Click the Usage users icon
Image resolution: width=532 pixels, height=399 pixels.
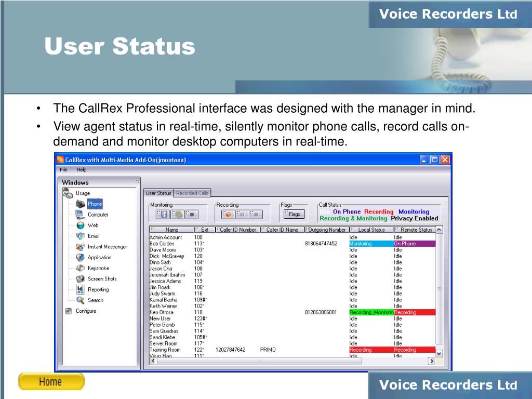68,193
